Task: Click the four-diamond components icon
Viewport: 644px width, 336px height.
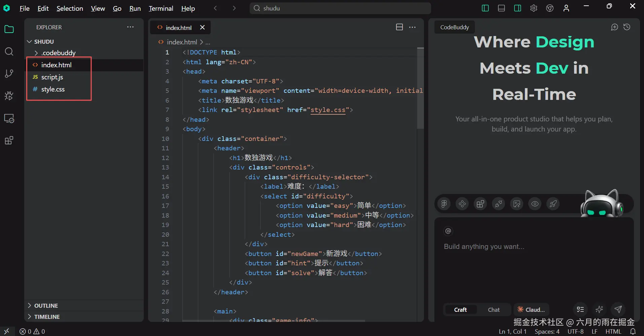Action: pos(462,203)
